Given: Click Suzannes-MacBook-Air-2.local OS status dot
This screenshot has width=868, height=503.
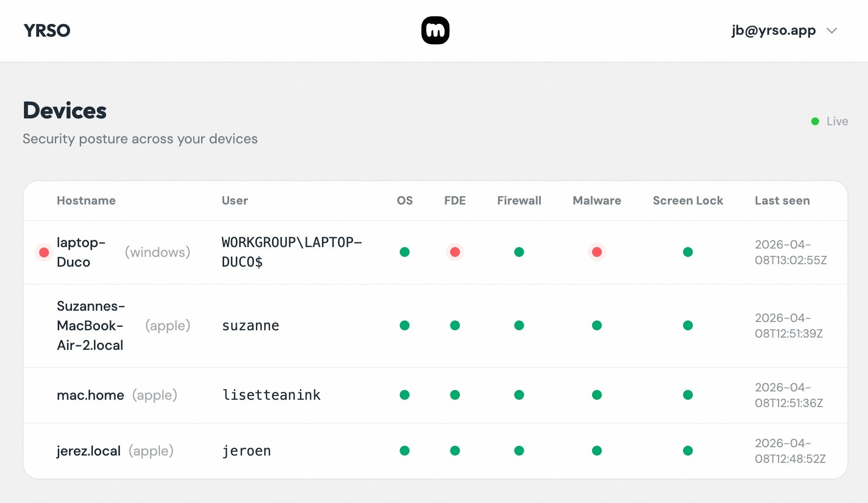Looking at the screenshot, I should [x=405, y=325].
